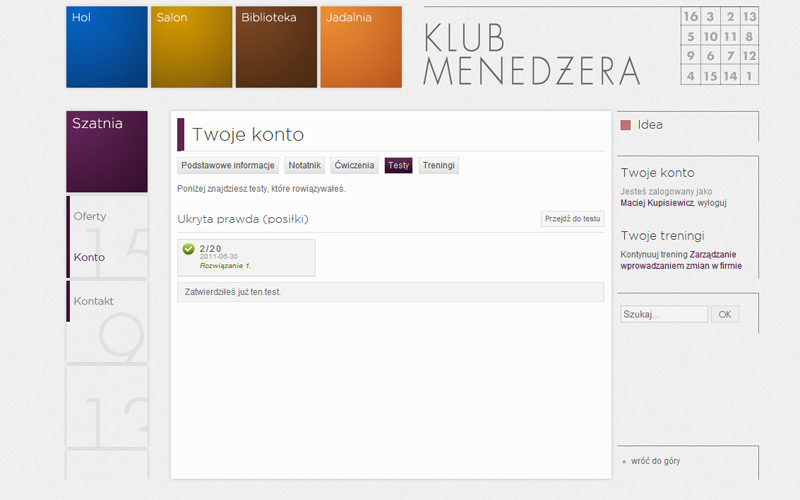Open Kontakt in the sidebar
800x500 pixels.
(93, 301)
